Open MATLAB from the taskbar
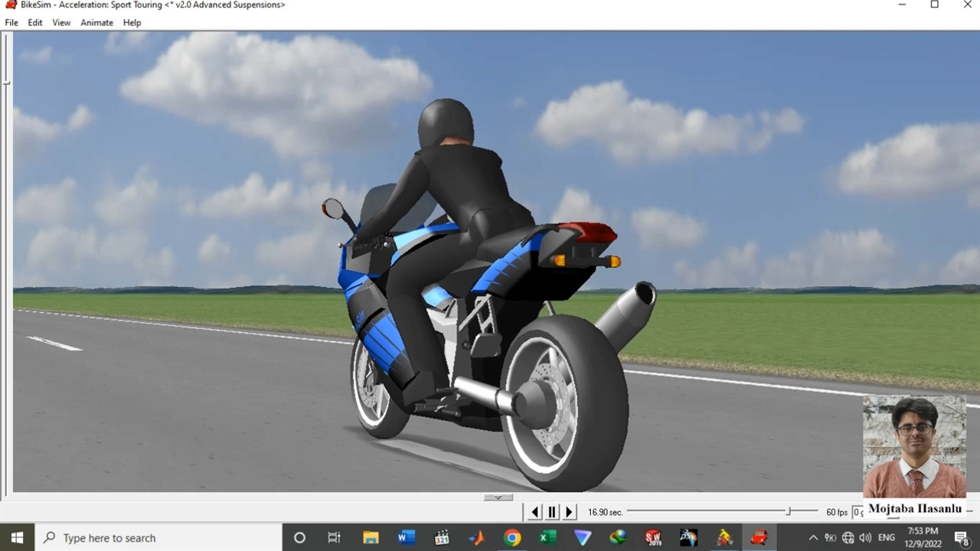The width and height of the screenshot is (980, 551). click(477, 538)
